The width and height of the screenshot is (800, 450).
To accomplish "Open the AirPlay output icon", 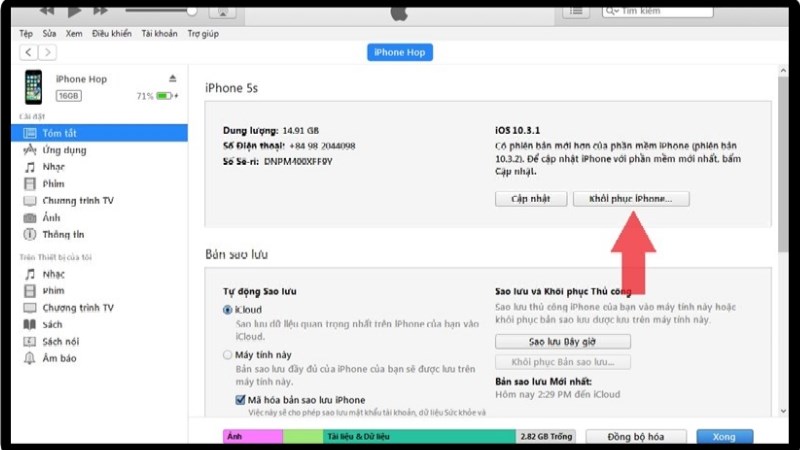I will click(x=223, y=12).
